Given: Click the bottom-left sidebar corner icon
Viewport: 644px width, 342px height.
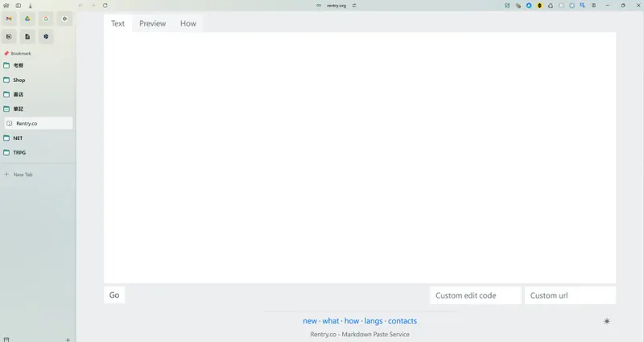Looking at the screenshot, I should point(6,340).
